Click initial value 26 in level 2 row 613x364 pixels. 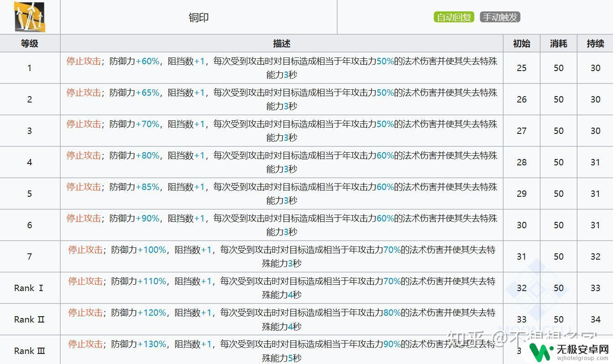521,99
